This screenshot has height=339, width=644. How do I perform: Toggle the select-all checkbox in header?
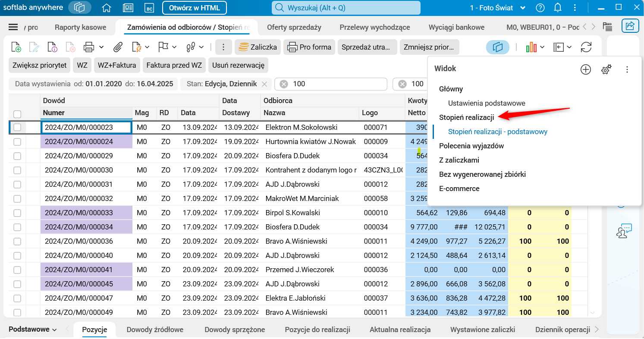click(x=17, y=114)
